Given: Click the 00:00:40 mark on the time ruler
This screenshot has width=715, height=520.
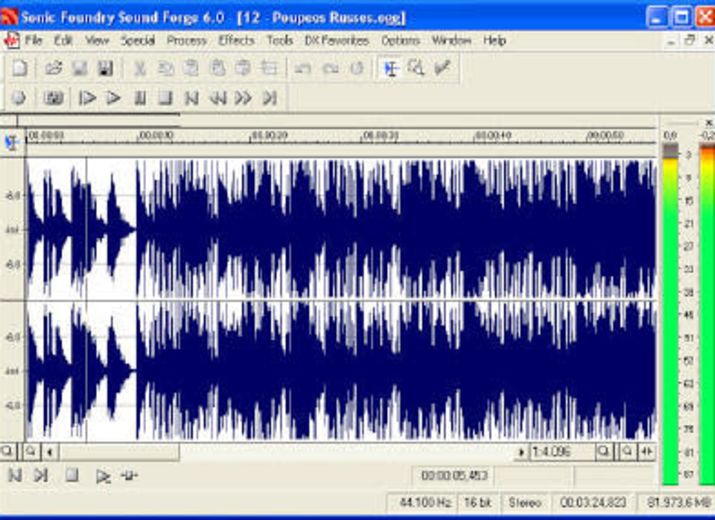Looking at the screenshot, I should tap(493, 136).
